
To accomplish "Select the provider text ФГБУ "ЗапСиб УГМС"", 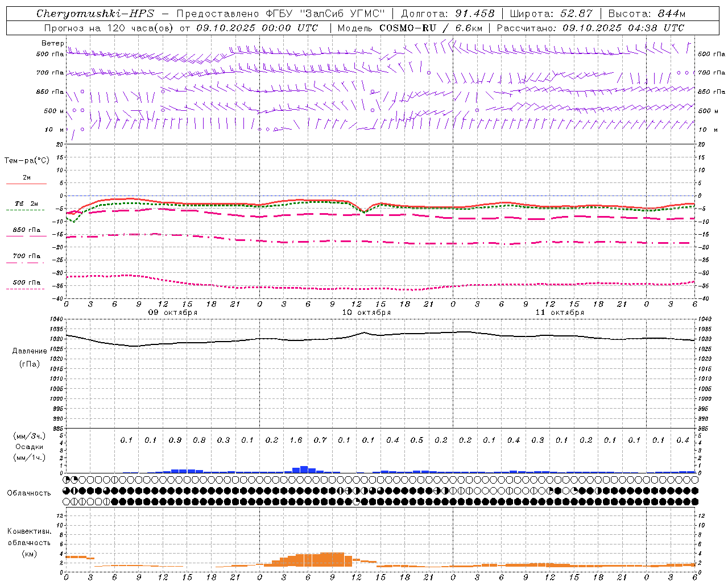I will pos(325,14).
